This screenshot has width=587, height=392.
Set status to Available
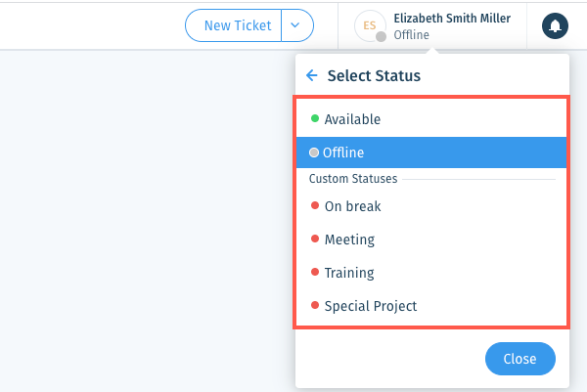[x=431, y=119]
